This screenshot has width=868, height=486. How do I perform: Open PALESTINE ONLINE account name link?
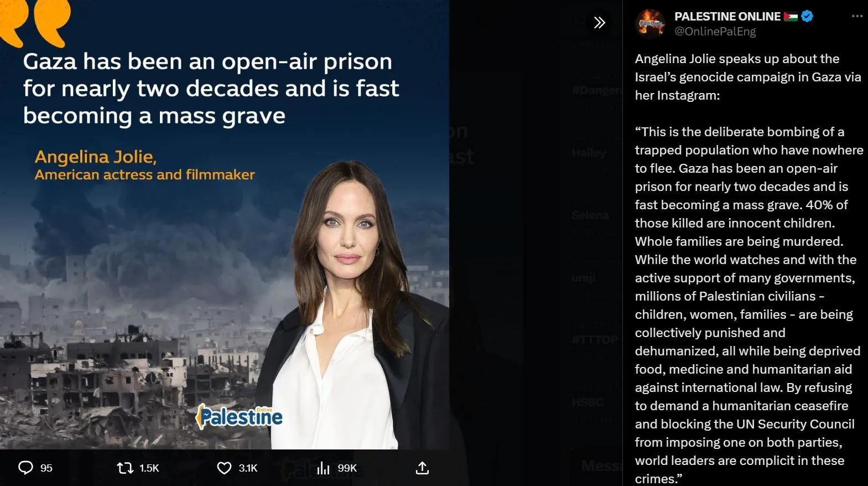point(727,17)
